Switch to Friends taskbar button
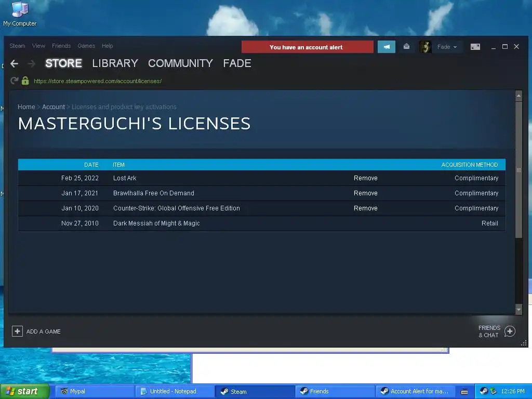The width and height of the screenshot is (532, 399). (x=335, y=391)
